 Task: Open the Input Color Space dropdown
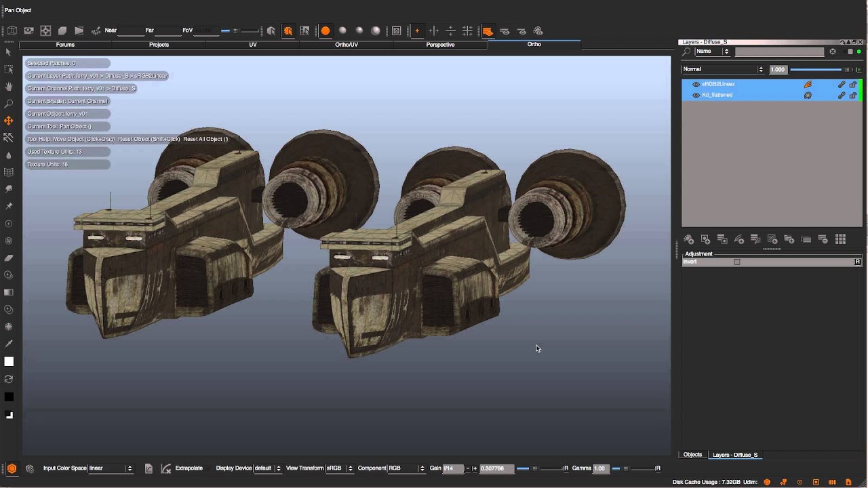click(x=111, y=468)
